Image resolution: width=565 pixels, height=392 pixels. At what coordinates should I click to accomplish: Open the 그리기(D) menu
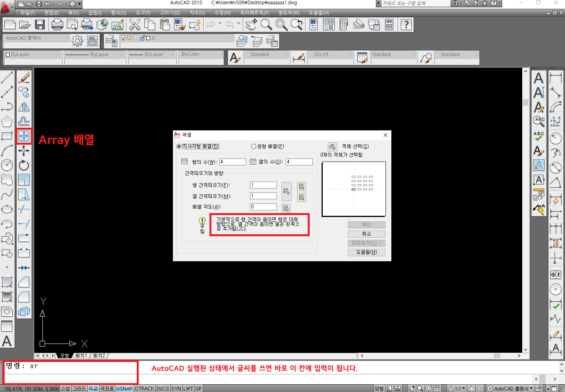click(170, 13)
